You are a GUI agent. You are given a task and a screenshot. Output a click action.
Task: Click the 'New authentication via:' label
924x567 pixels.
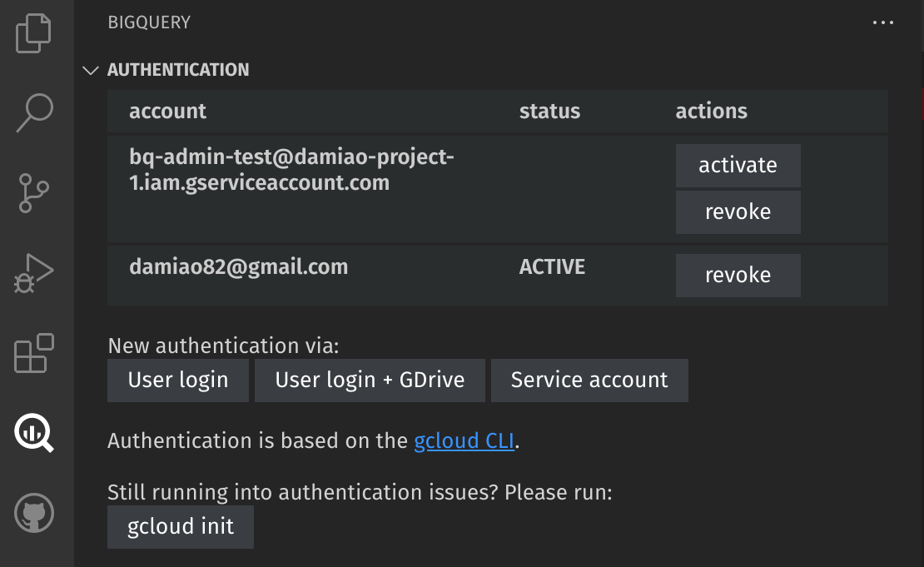point(223,346)
